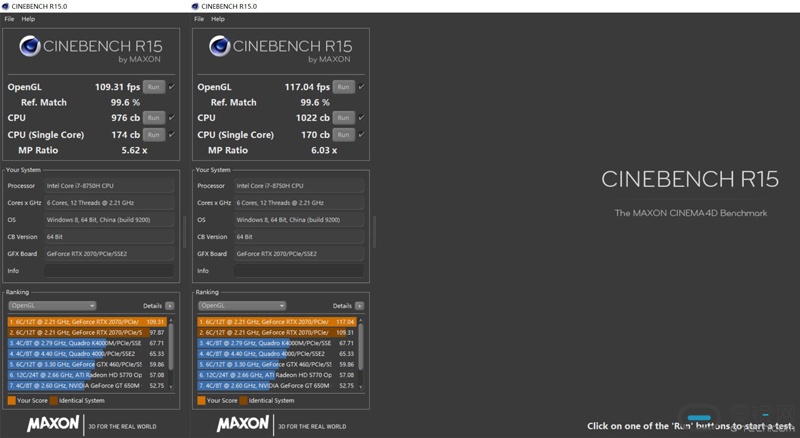Run the OpenGL test in right window
The width and height of the screenshot is (800, 438).
343,87
